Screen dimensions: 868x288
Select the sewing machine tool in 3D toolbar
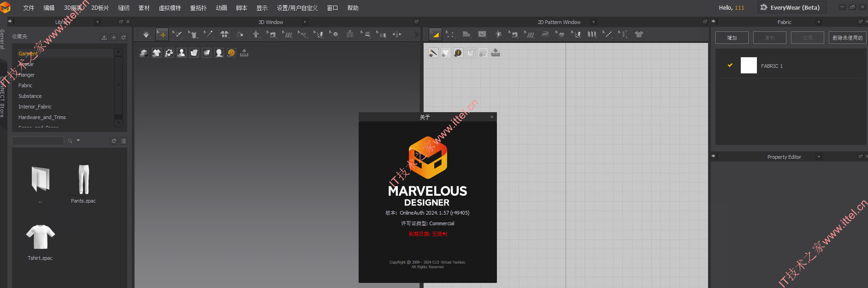(x=272, y=35)
